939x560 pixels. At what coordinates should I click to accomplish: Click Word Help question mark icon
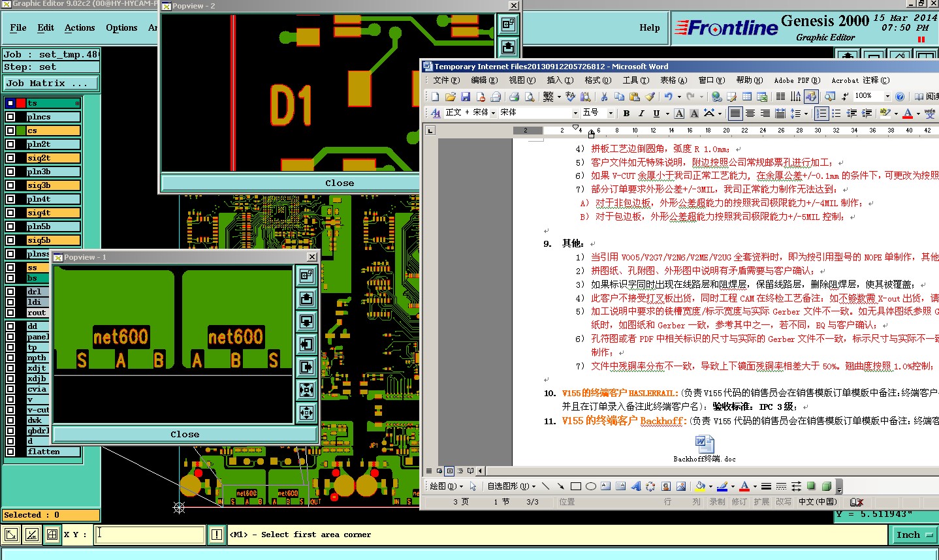point(900,97)
